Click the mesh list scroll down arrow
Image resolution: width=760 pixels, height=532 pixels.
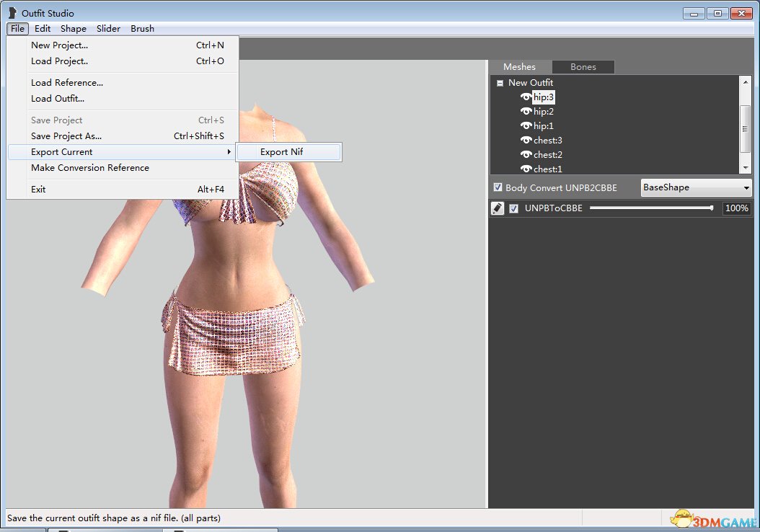[746, 167]
